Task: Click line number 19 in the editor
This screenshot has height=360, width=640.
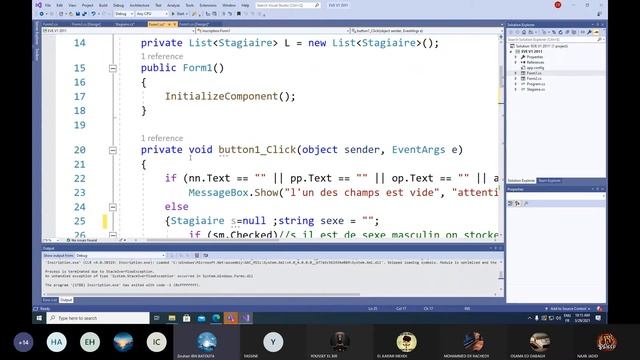Action: (x=80, y=125)
